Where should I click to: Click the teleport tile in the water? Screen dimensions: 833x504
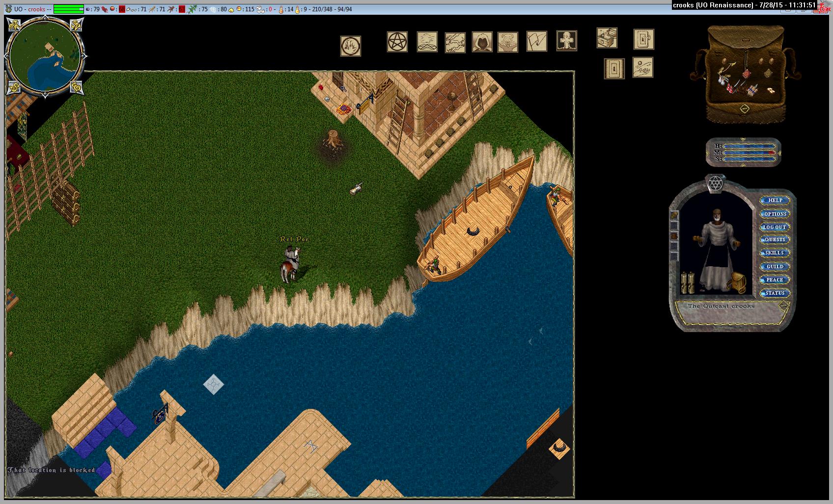pos(214,384)
